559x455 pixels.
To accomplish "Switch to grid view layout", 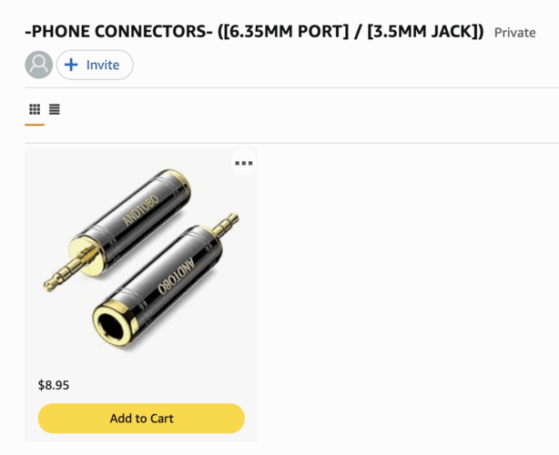I will point(35,109).
